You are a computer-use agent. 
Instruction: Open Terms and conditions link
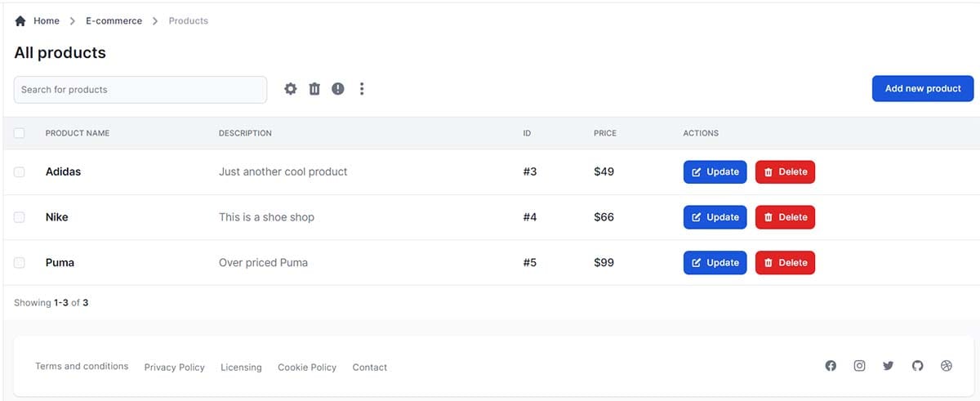pos(82,367)
